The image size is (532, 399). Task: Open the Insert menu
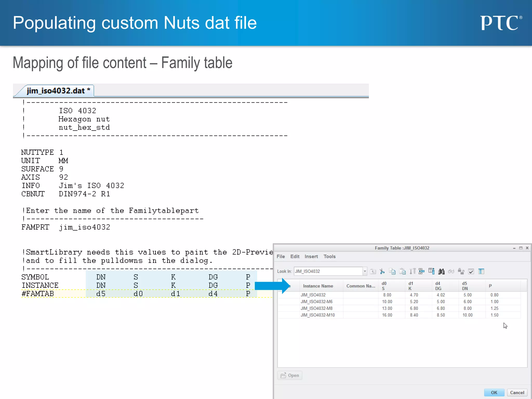pos(311,256)
